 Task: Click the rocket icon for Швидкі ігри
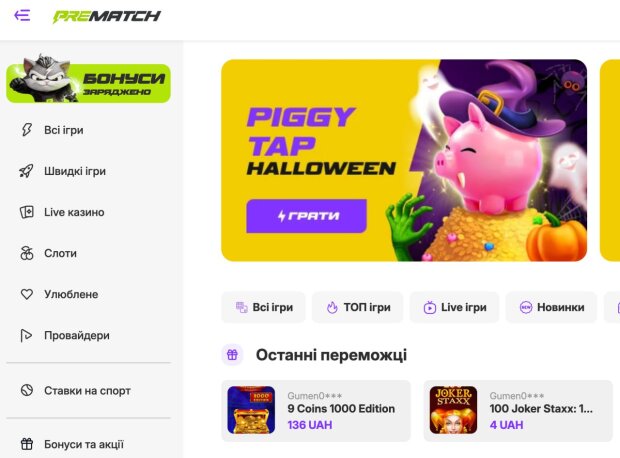[27, 171]
